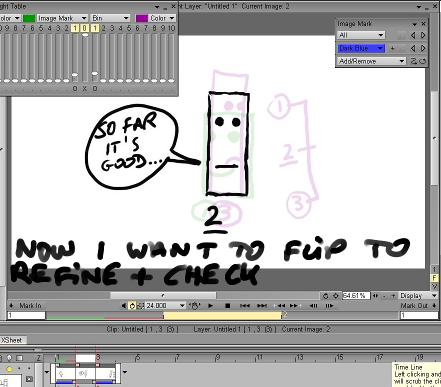Go to next Dark Blue mark arrow

pos(423,48)
